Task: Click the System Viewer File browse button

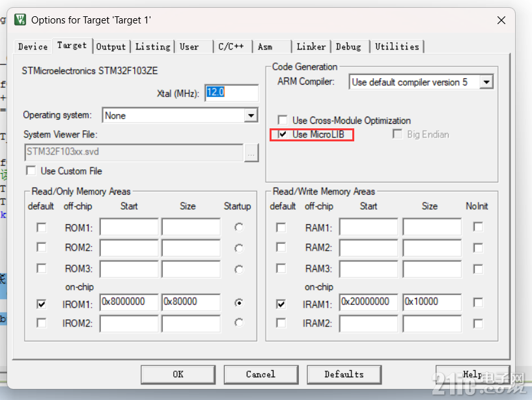Action: point(251,153)
